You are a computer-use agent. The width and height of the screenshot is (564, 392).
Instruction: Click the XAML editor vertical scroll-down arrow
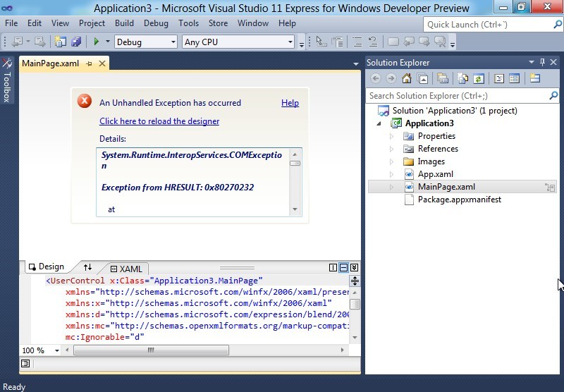point(355,337)
